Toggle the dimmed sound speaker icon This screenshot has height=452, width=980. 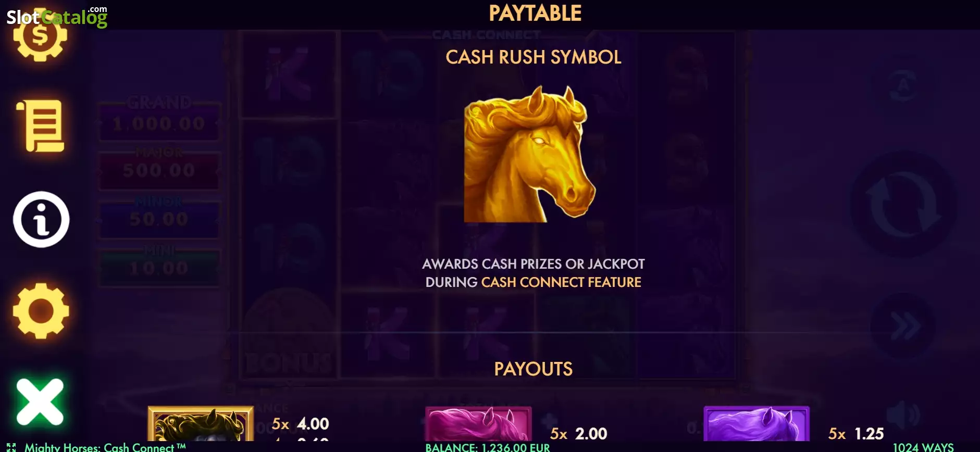point(904,415)
